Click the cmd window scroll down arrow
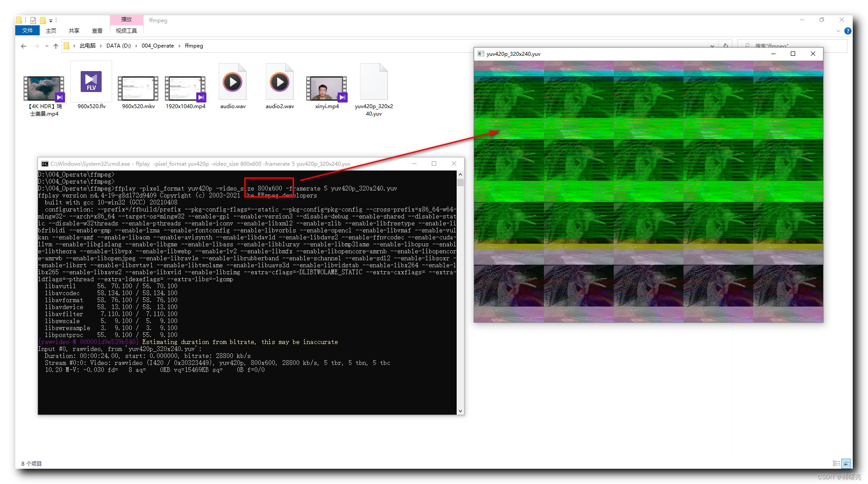The image size is (868, 484). (x=460, y=411)
